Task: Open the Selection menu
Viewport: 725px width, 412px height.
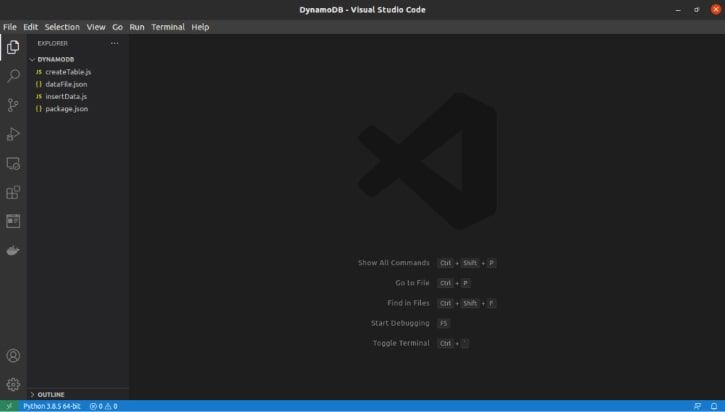Action: [62, 27]
